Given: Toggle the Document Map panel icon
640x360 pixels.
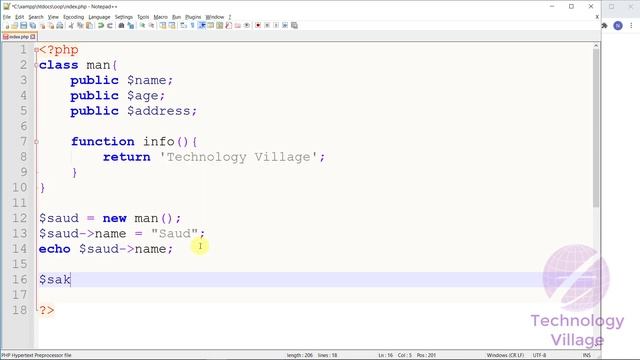Looking at the screenshot, I should 220,26.
